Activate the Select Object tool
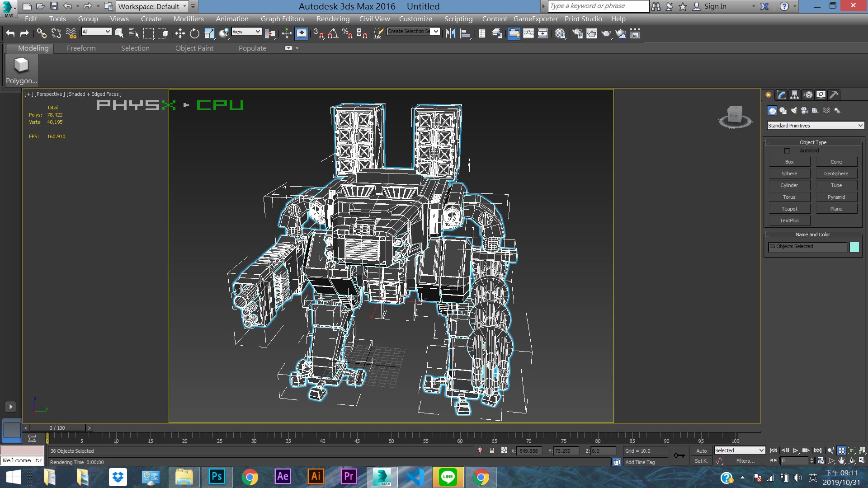Viewport: 868px width, 488px height. [x=119, y=33]
